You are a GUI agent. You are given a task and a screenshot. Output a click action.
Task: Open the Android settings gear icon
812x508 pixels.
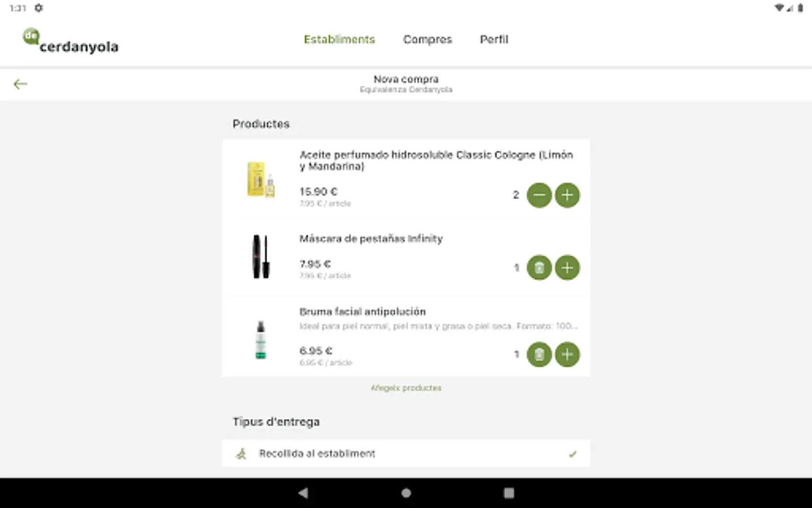pos(38,8)
